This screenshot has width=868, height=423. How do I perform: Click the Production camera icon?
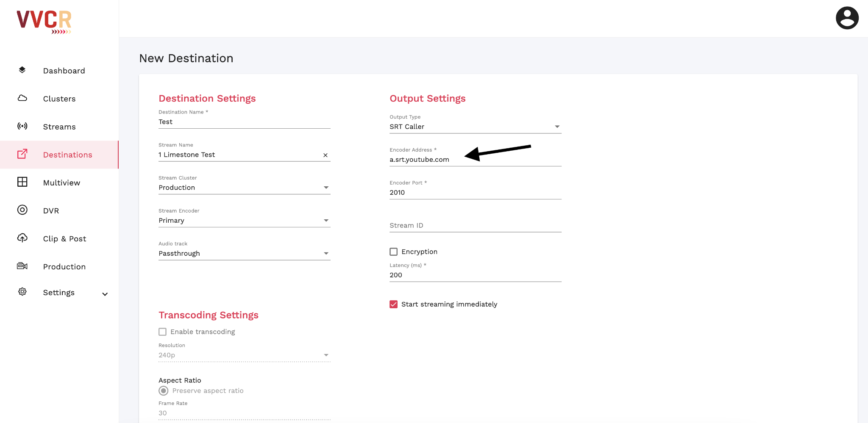pyautogui.click(x=22, y=266)
